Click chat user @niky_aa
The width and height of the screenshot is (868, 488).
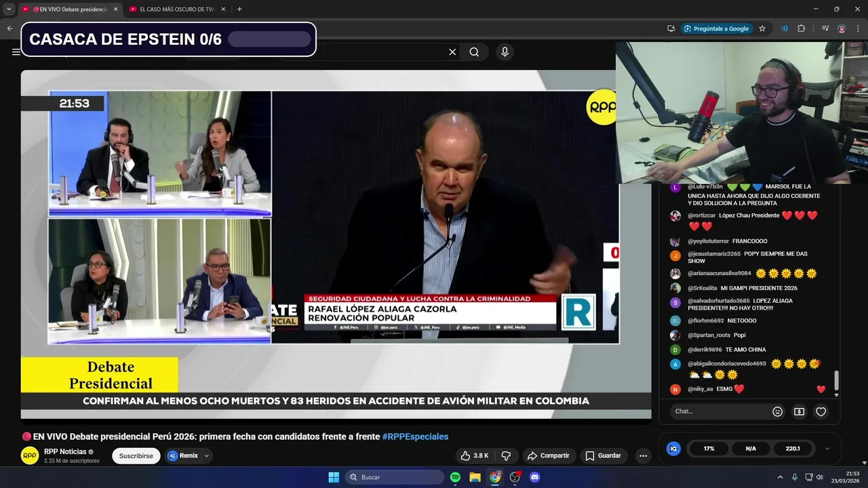tap(701, 389)
